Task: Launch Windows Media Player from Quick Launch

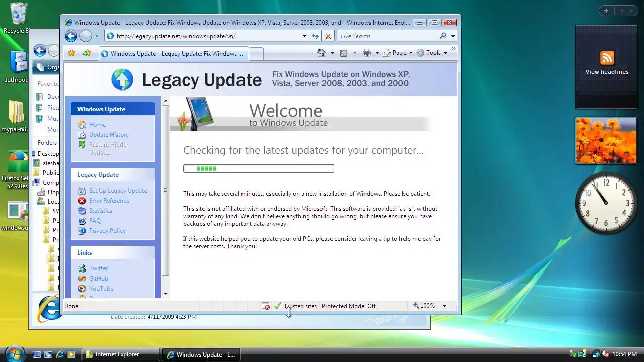Action: point(71,354)
